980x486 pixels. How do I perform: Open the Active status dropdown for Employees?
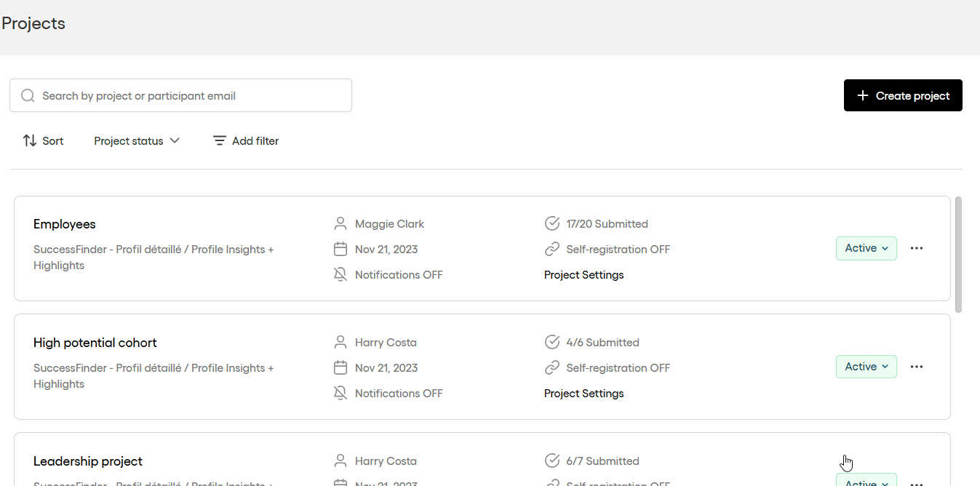click(867, 248)
